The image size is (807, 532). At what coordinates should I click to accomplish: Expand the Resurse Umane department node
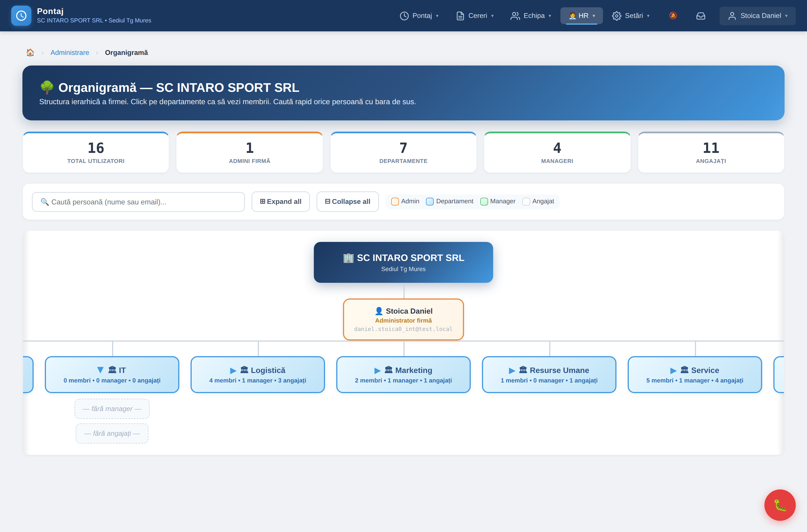512,370
